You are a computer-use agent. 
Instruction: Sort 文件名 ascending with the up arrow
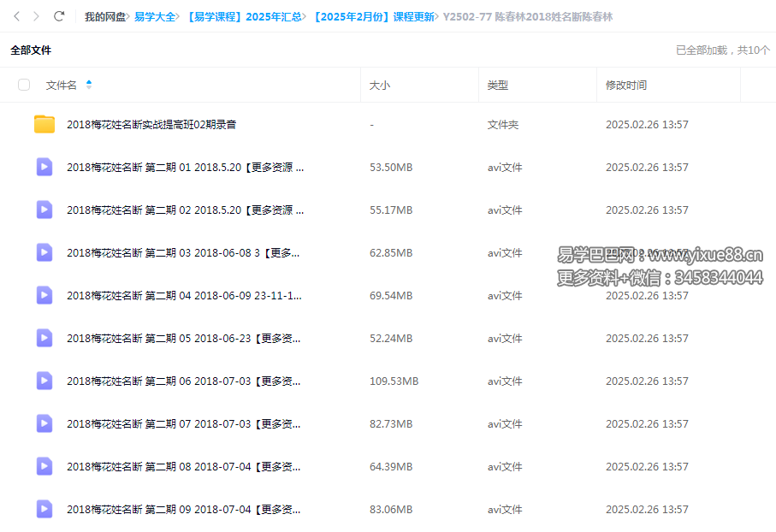point(90,81)
